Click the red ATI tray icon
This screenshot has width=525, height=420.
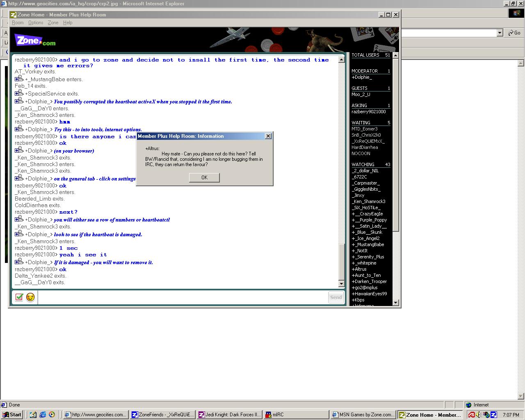[x=472, y=415]
